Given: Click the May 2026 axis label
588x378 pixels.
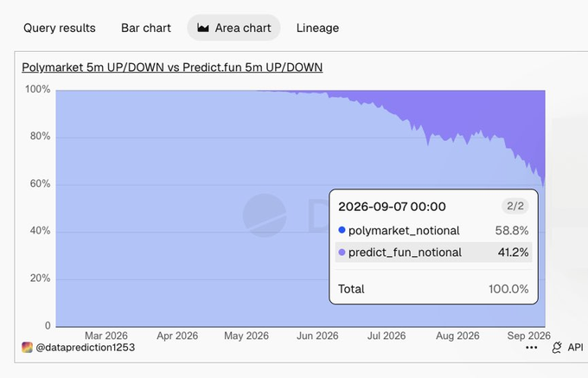Looking at the screenshot, I should (x=246, y=336).
